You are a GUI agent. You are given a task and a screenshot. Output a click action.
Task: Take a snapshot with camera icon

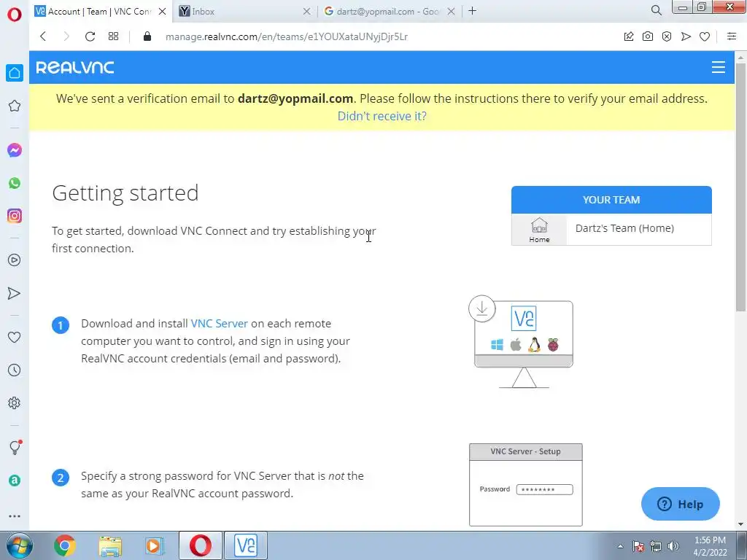click(x=648, y=36)
